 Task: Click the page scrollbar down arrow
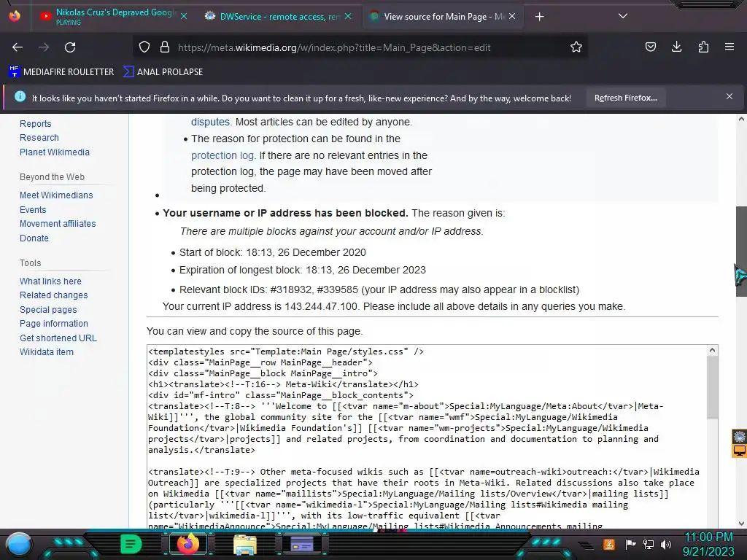click(741, 524)
